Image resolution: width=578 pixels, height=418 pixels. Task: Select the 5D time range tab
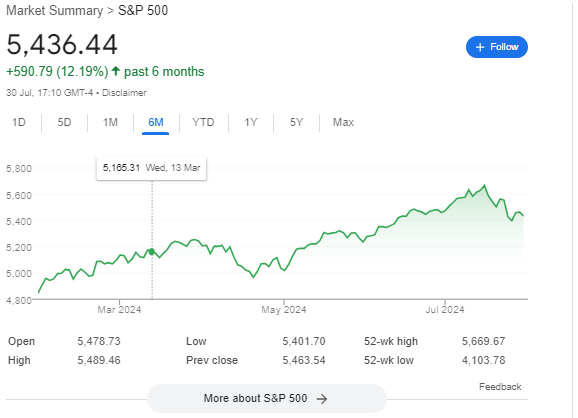[x=64, y=122]
